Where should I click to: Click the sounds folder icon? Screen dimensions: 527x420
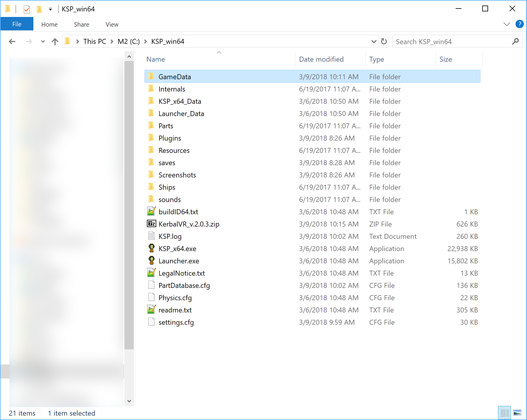(151, 199)
